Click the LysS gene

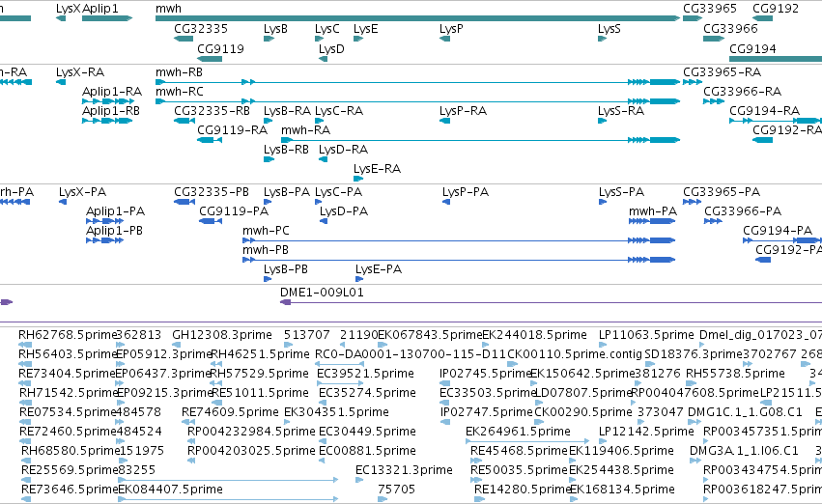[x=603, y=39]
